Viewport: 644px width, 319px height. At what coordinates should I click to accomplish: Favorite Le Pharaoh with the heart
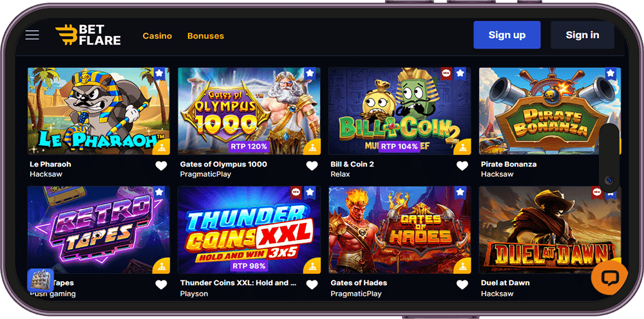(x=161, y=166)
